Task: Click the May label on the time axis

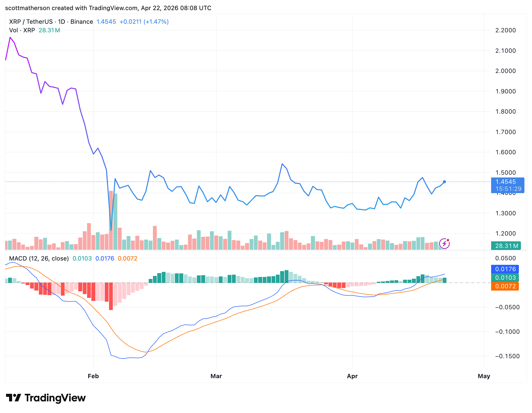Action: tap(484, 376)
